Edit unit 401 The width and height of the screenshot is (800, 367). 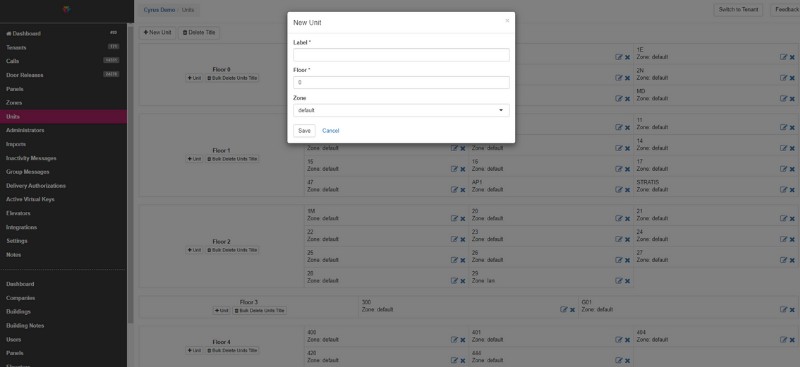[618, 339]
